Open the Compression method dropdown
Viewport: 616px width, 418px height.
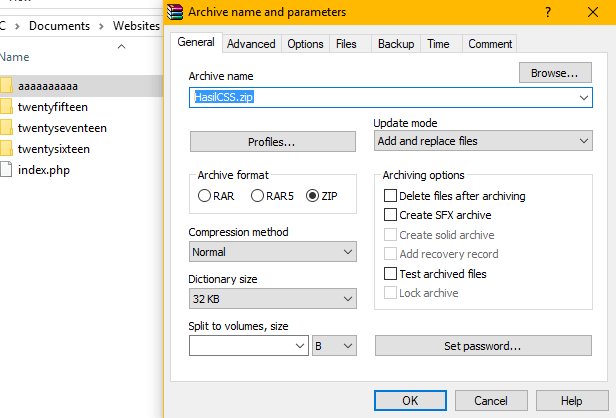[273, 252]
